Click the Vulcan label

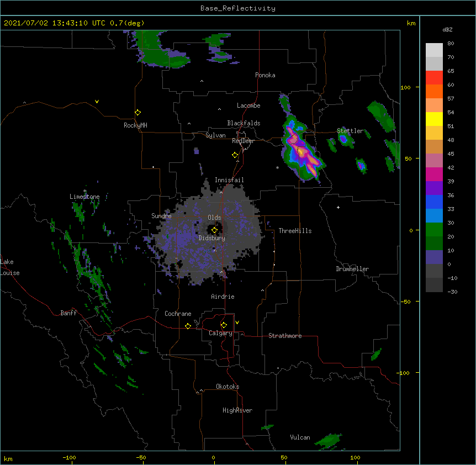pos(300,437)
